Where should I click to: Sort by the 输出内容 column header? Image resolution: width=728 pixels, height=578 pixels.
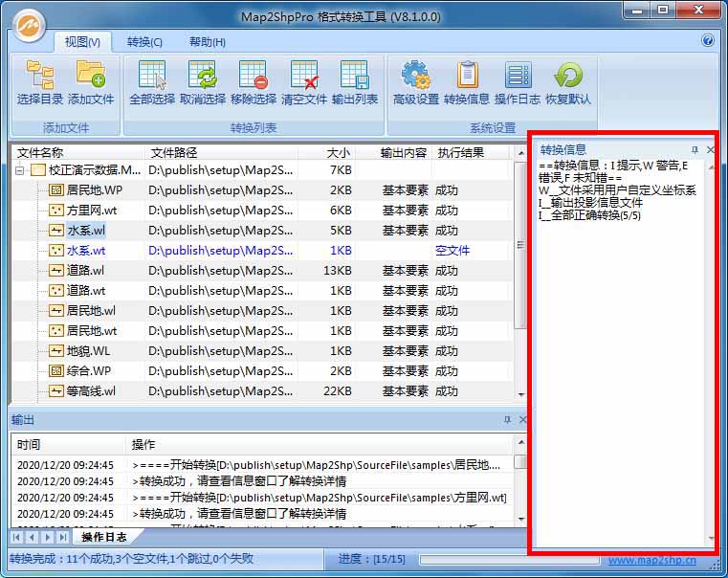pyautogui.click(x=392, y=152)
